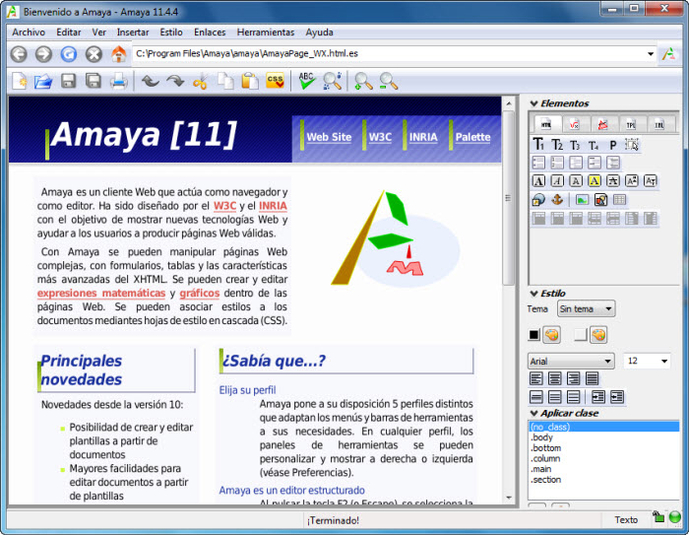Copy selection with the two-pages icon
This screenshot has height=535, width=689.
(x=225, y=81)
